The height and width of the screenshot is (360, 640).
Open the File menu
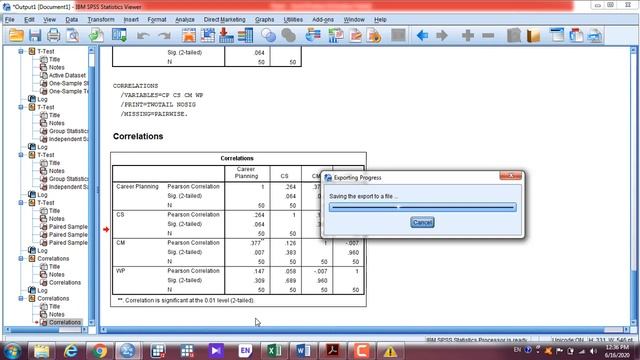click(9, 20)
